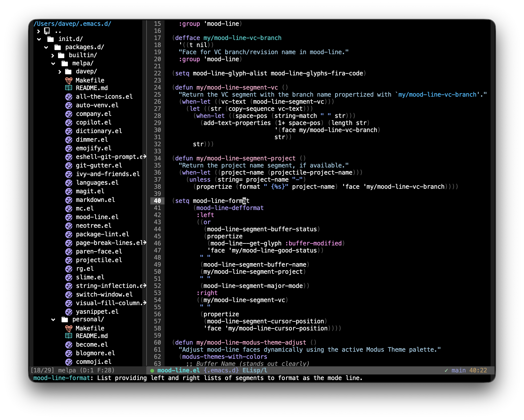Click mood-line-format link in echo area
Image resolution: width=524 pixels, height=420 pixels.
click(x=62, y=378)
